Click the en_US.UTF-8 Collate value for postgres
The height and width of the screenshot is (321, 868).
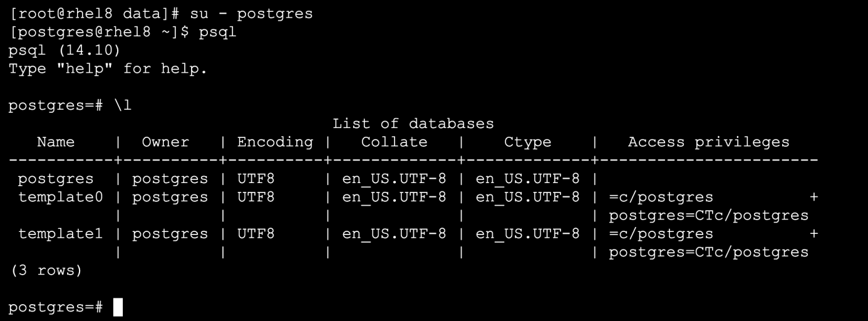[394, 179]
